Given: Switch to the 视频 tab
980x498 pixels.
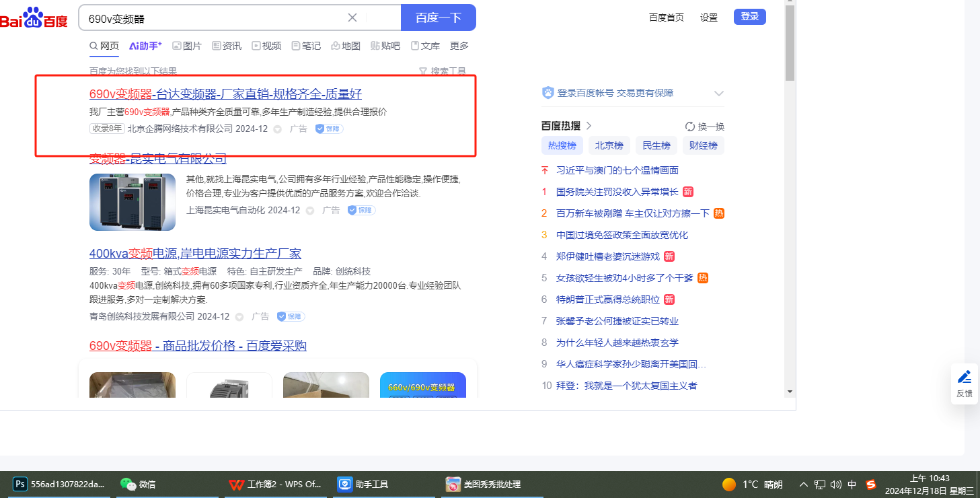Looking at the screenshot, I should pyautogui.click(x=266, y=46).
